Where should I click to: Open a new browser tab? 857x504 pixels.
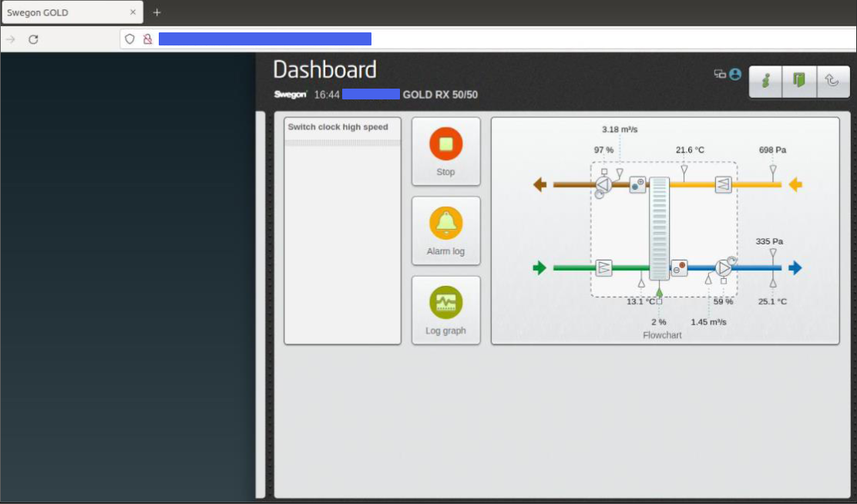pos(157,12)
